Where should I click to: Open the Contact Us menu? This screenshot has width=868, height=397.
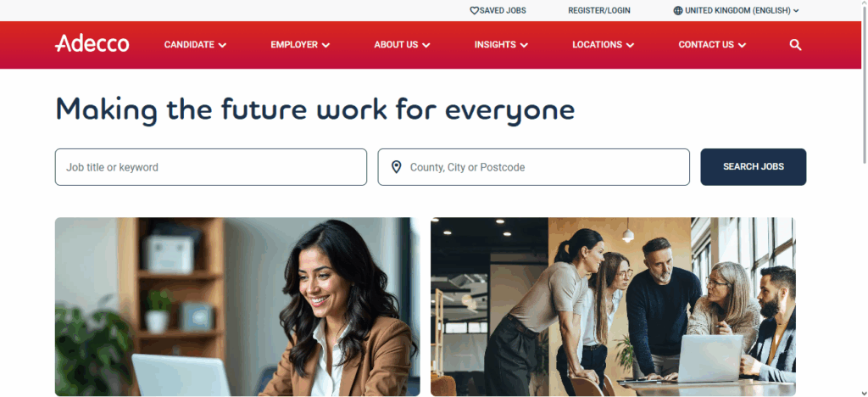point(712,45)
